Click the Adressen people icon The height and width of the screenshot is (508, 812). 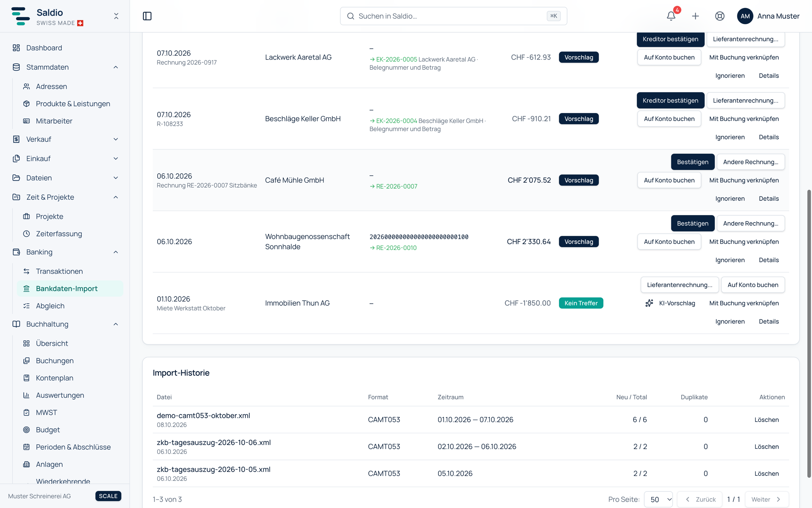click(x=26, y=86)
